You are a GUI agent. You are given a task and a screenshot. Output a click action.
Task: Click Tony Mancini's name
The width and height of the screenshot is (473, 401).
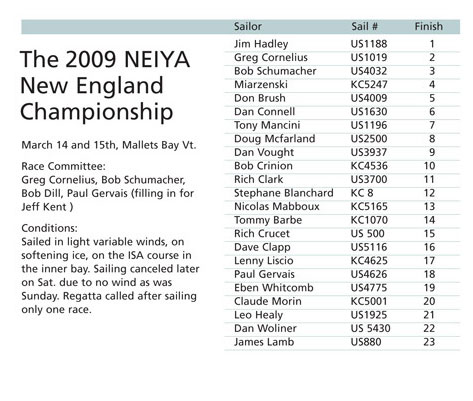point(267,125)
